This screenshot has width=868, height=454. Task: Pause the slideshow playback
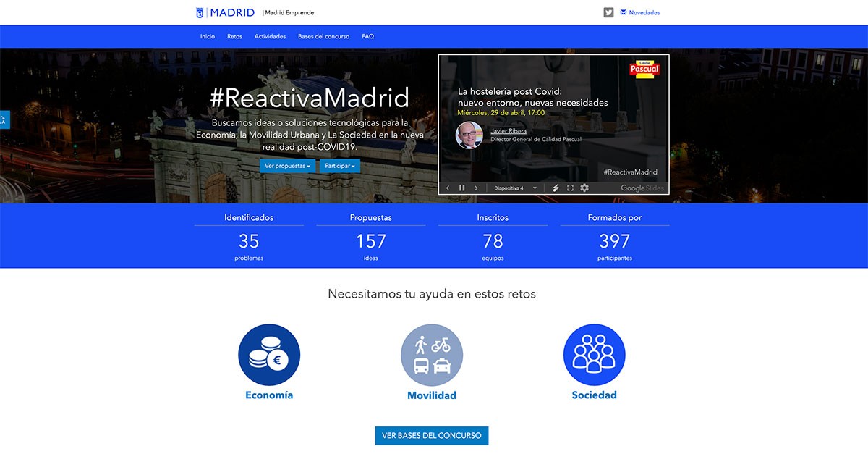point(462,187)
